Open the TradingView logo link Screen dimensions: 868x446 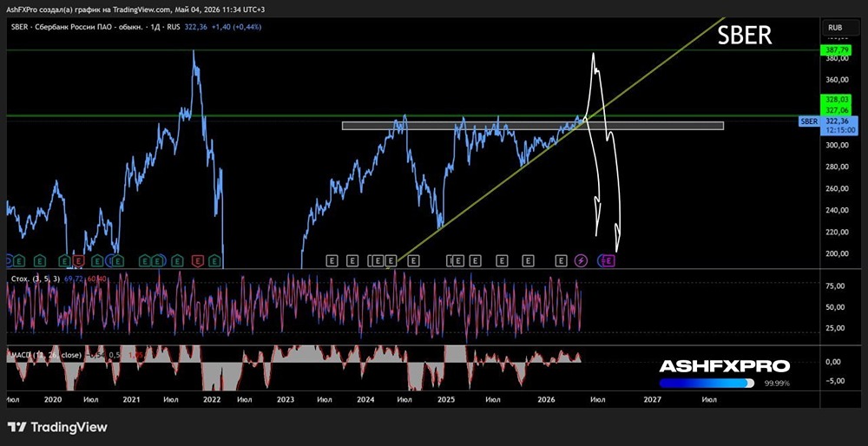coord(57,427)
